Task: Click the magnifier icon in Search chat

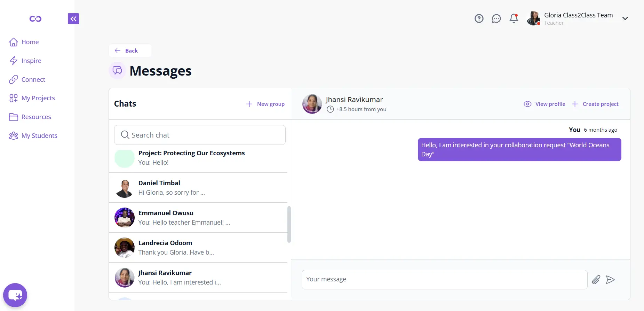Action: (125, 135)
